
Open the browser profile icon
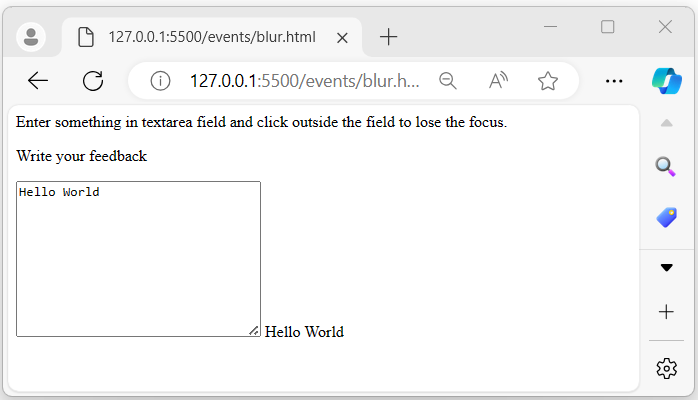click(32, 37)
